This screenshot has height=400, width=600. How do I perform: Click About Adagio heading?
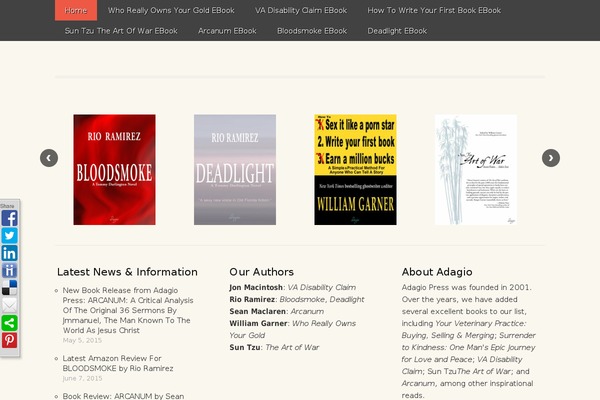[x=437, y=272]
